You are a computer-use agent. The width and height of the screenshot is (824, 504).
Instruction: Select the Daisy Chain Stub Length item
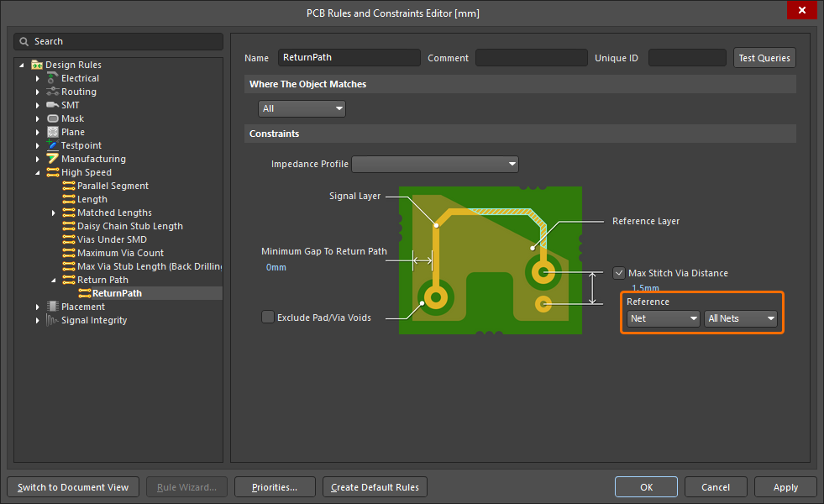tap(130, 226)
